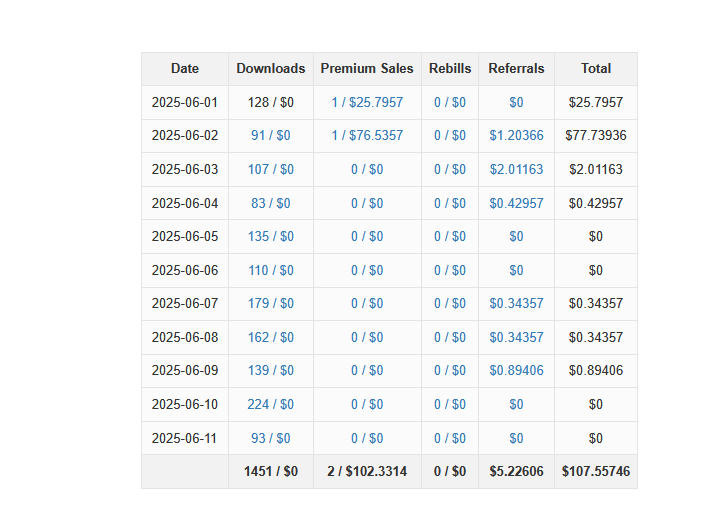Click the Date column header

[x=184, y=68]
